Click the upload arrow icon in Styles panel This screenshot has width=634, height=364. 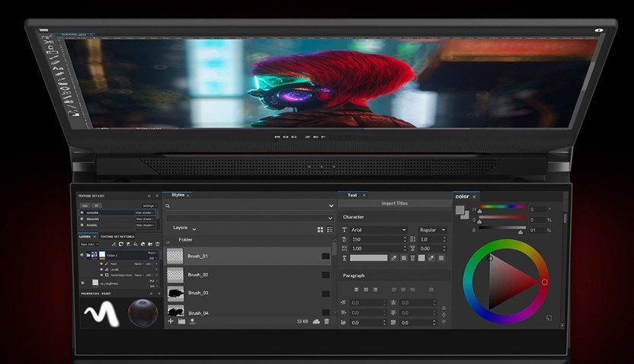coord(193,321)
